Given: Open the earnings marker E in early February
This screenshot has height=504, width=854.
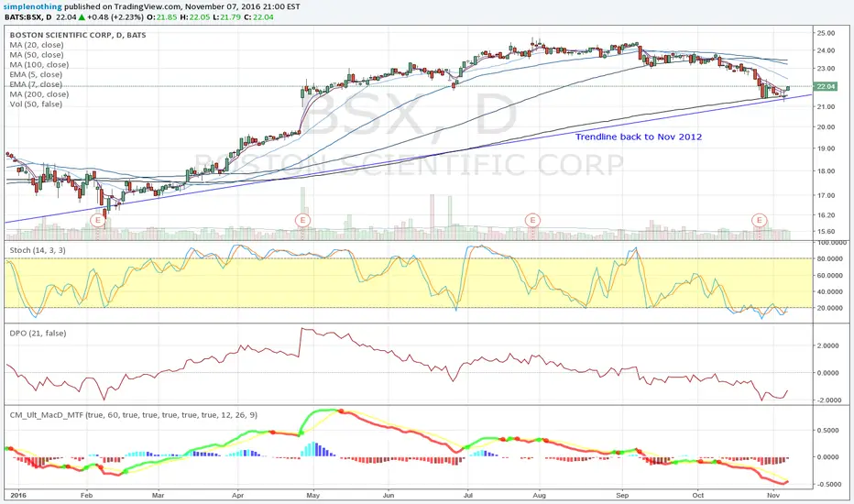Looking at the screenshot, I should tap(97, 220).
